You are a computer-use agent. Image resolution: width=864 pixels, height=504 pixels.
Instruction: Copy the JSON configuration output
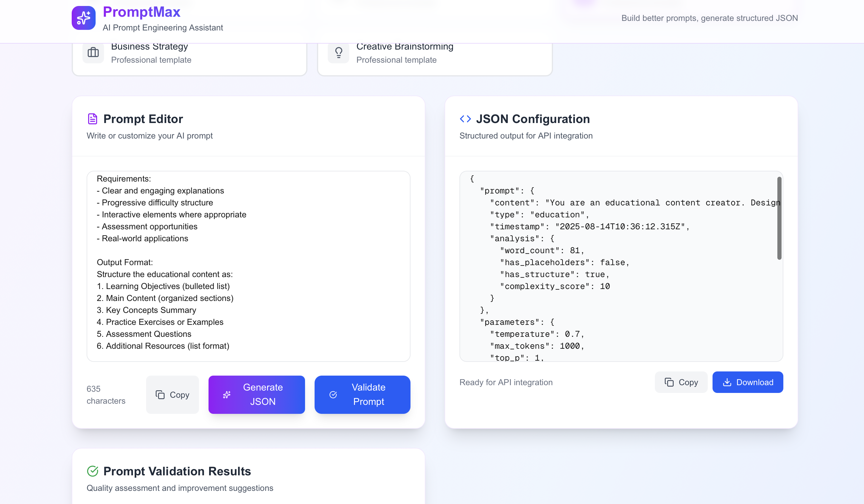coord(681,382)
